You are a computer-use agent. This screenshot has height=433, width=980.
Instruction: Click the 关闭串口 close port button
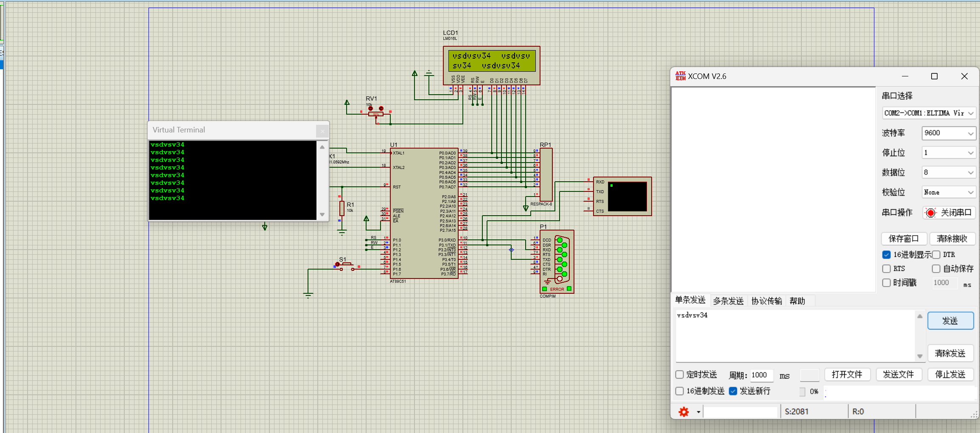tap(949, 213)
